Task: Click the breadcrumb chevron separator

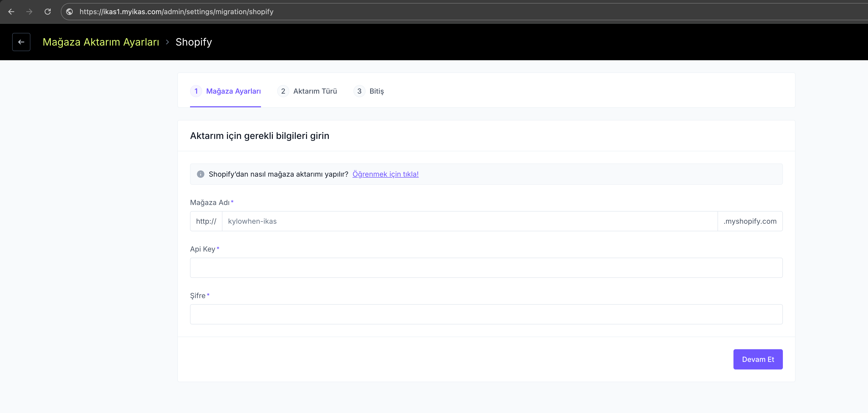Action: tap(167, 42)
